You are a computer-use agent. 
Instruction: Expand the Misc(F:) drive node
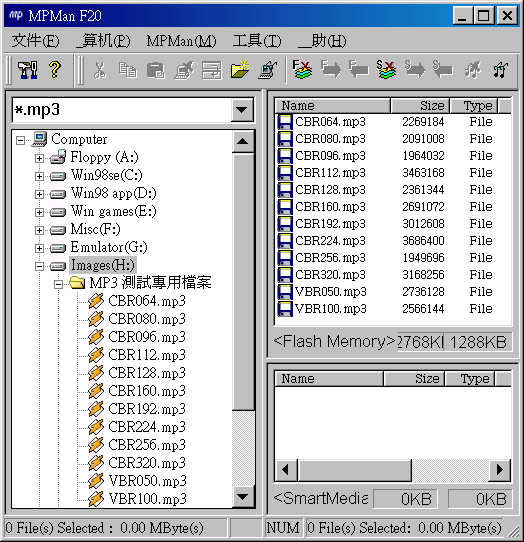[39, 230]
